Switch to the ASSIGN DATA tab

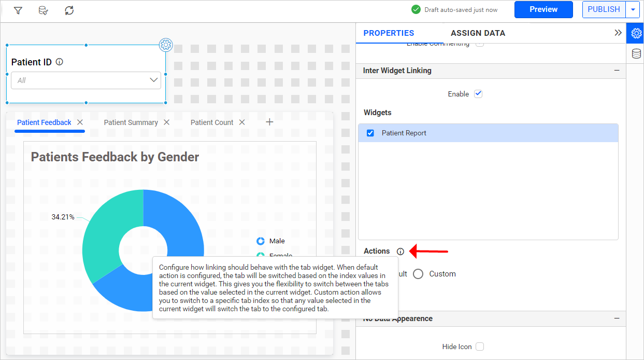478,33
